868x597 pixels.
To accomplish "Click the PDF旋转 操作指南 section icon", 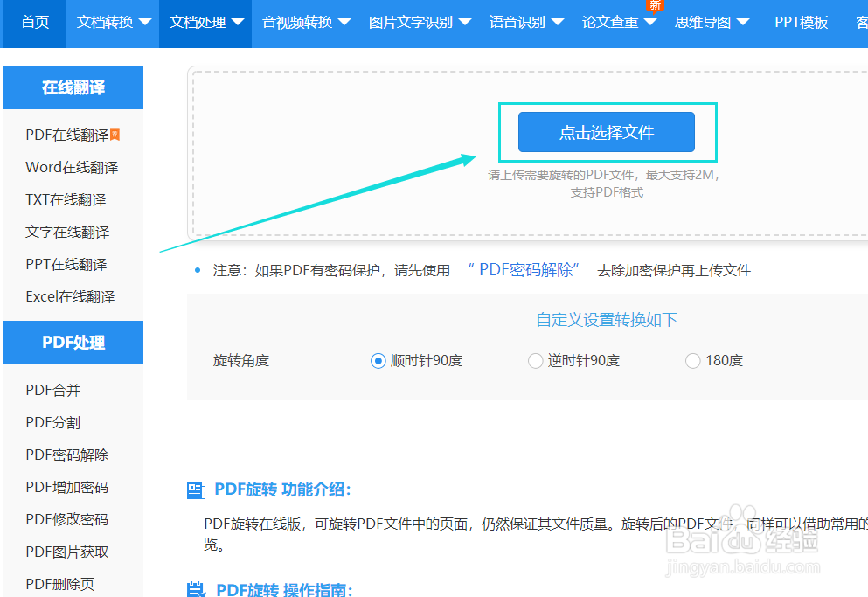I will [197, 588].
